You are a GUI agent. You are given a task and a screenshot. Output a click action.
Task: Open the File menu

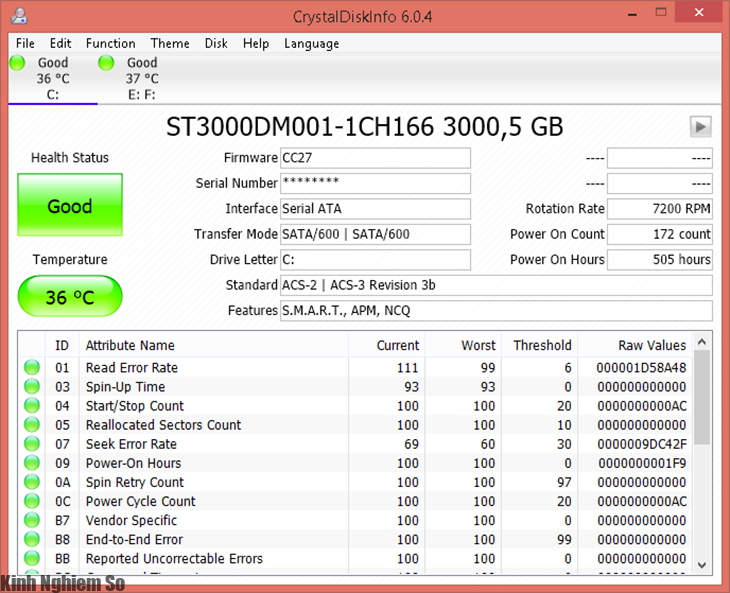tap(25, 43)
